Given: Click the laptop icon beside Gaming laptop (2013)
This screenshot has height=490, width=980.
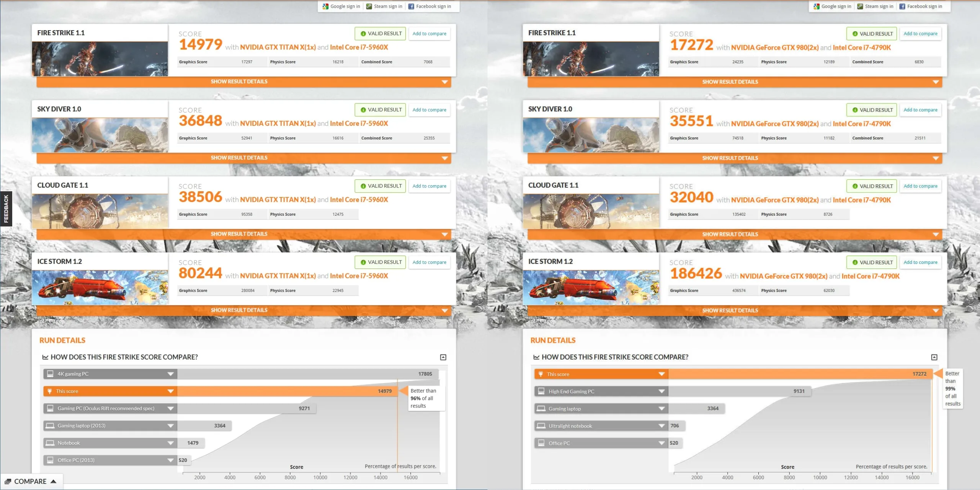Looking at the screenshot, I should tap(50, 425).
